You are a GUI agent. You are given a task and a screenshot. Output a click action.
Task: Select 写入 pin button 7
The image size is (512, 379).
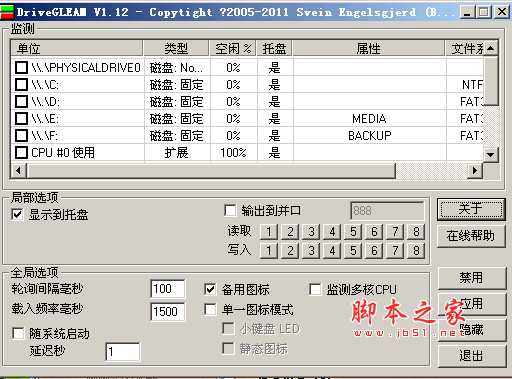[x=395, y=250]
